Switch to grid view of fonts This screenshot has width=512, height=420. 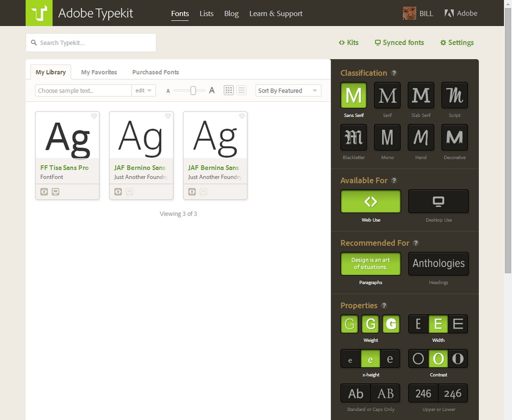coord(228,91)
